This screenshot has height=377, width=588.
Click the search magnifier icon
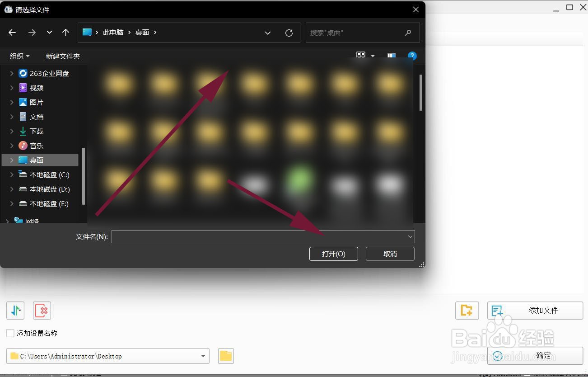pos(408,33)
